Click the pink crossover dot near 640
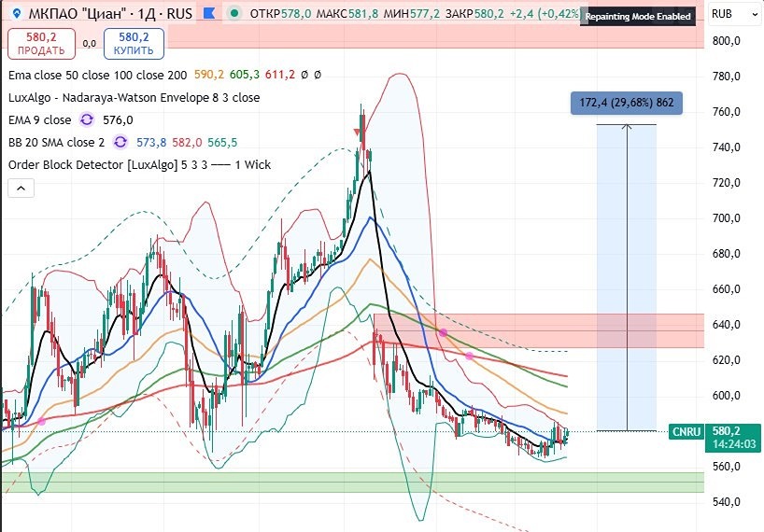The image size is (764, 532). click(443, 333)
